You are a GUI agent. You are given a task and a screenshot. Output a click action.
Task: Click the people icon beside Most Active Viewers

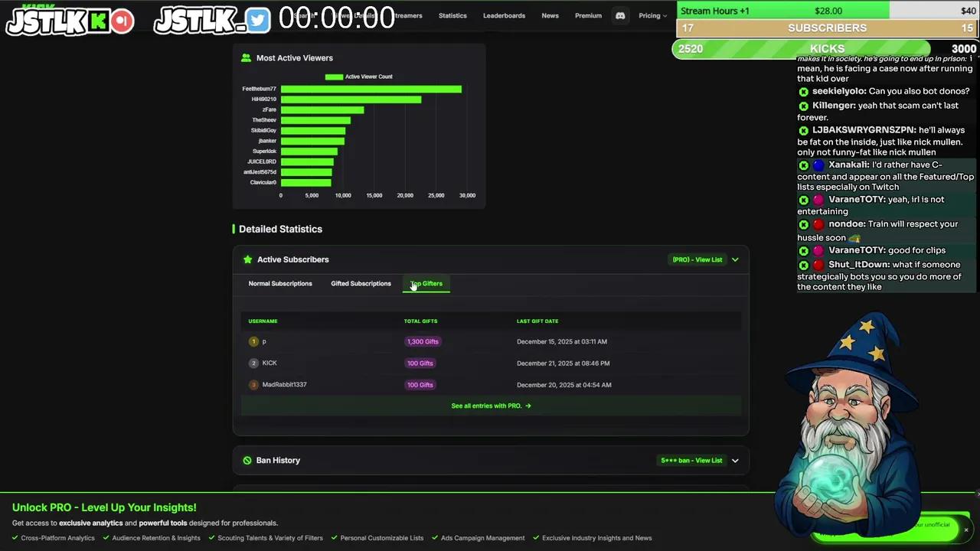pos(247,58)
